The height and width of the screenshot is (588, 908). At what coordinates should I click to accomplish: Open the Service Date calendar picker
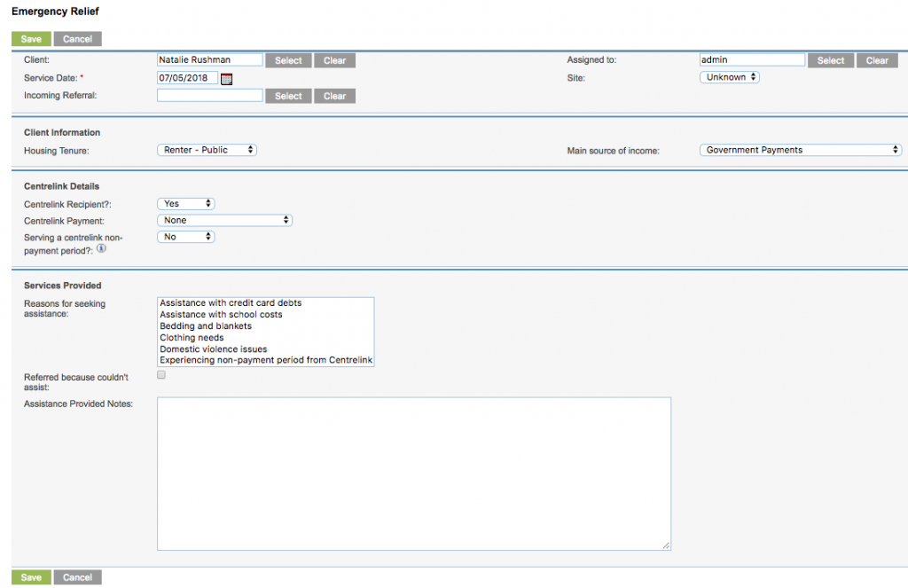[227, 78]
